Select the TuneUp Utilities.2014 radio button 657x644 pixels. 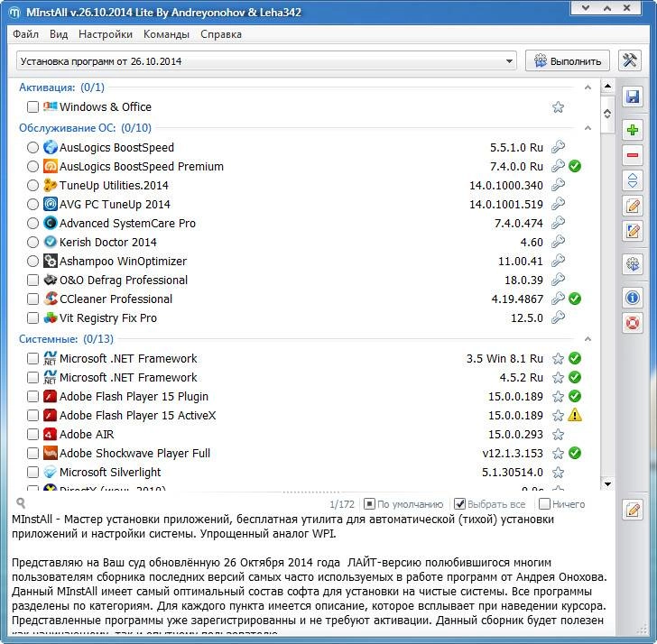32,185
